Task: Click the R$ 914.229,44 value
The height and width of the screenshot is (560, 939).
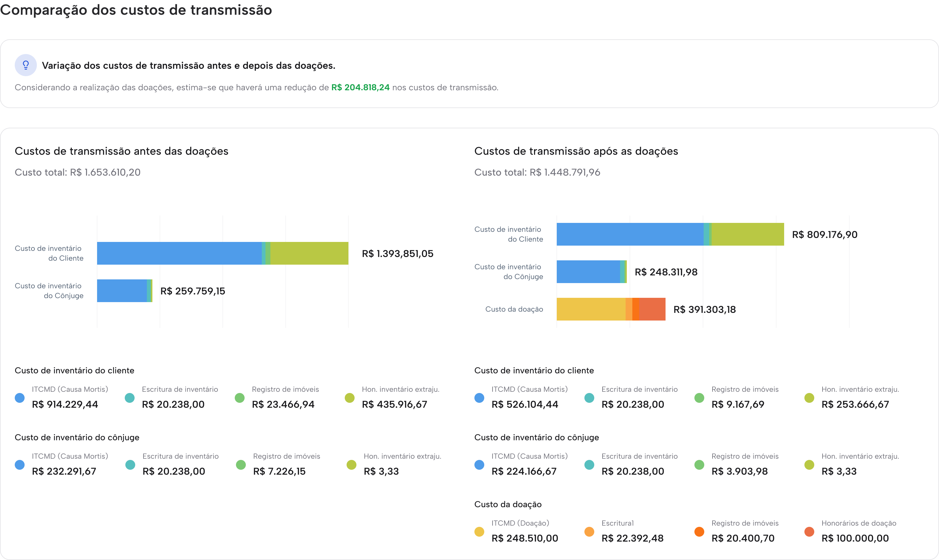Action: (65, 405)
